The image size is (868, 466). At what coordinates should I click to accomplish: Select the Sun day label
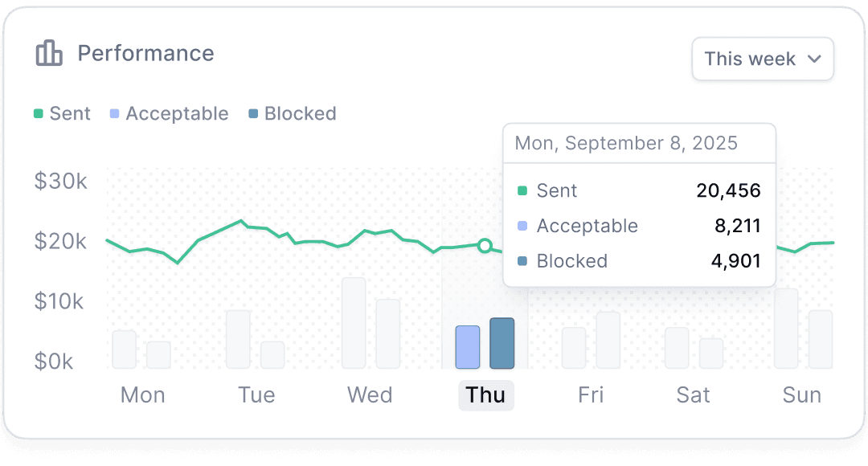click(802, 395)
